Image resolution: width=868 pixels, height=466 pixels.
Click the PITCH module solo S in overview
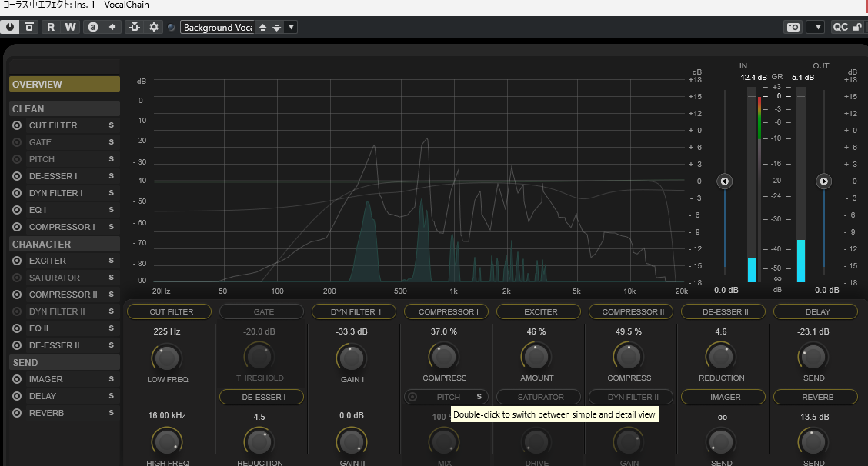pos(479,397)
